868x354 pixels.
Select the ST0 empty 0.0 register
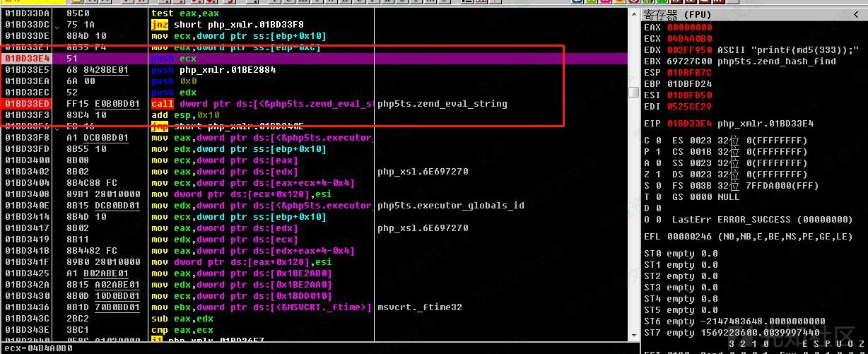pos(681,254)
